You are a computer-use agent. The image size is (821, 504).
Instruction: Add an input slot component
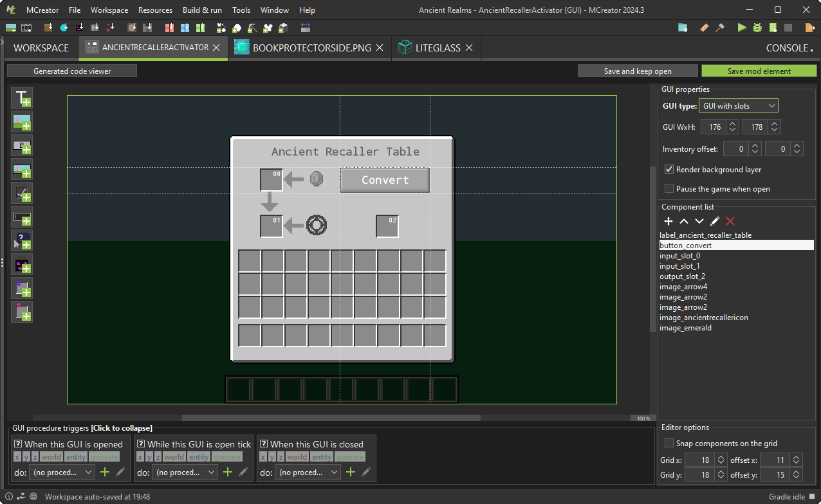[x=22, y=288]
